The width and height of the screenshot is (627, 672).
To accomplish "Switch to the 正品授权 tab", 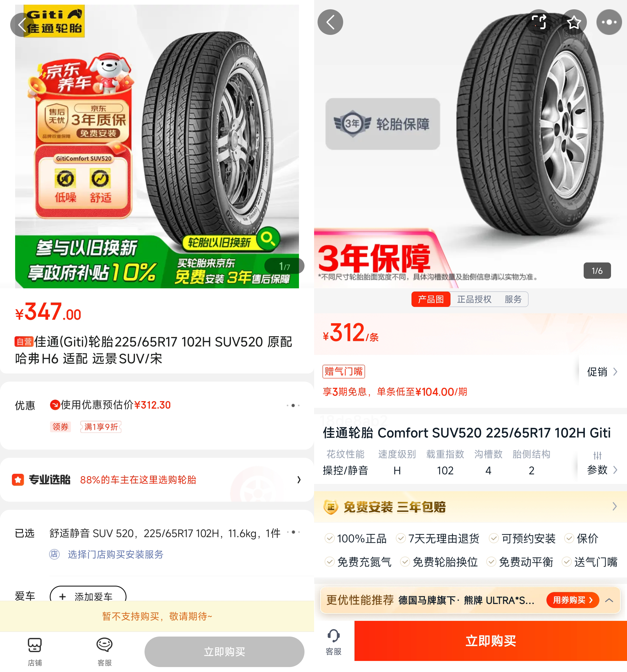I will click(474, 299).
